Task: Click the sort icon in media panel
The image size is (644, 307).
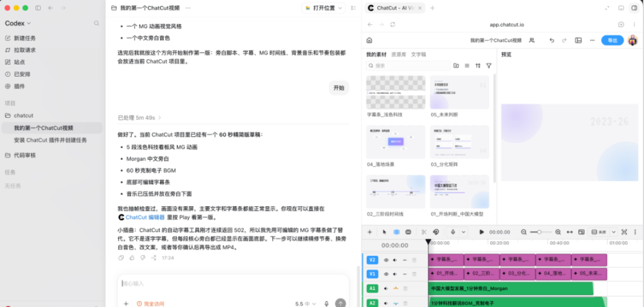Action: pyautogui.click(x=477, y=65)
